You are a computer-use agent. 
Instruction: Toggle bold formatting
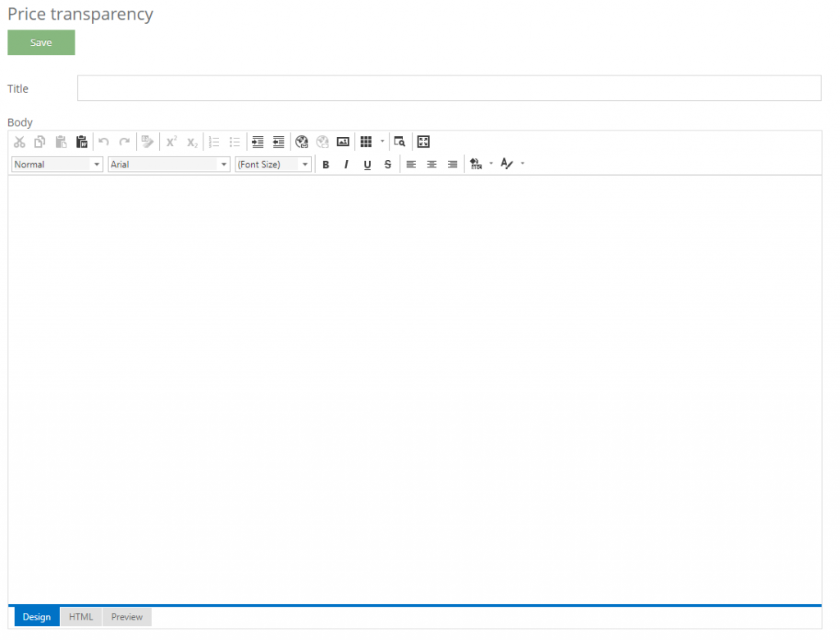(326, 165)
